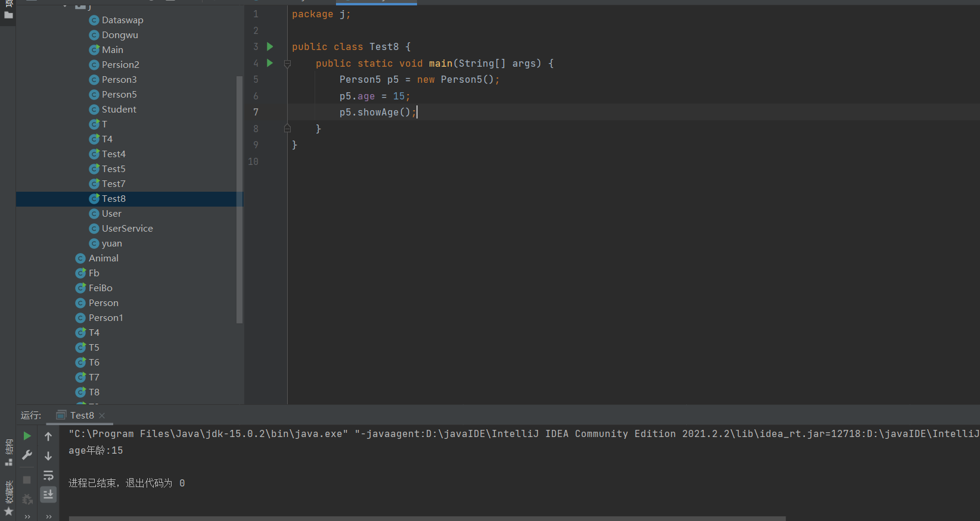Screen dimensions: 980x521
Task: Collapse the main method fold marker on line 4
Action: click(287, 63)
